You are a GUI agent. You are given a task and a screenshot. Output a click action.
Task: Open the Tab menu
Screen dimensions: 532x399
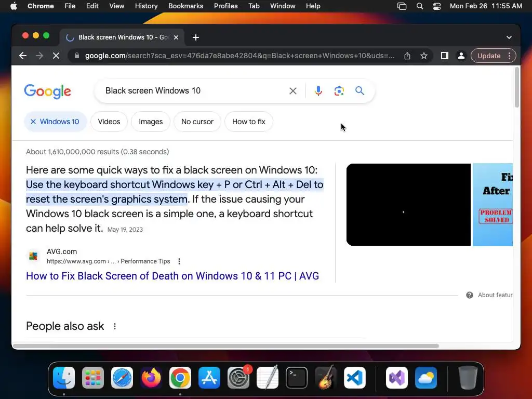pos(254,6)
